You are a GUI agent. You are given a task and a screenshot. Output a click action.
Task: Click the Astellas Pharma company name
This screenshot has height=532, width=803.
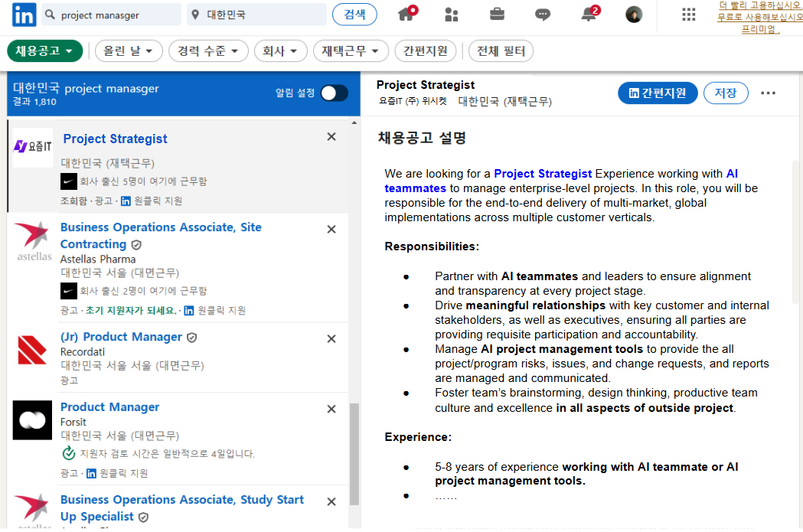coord(98,259)
